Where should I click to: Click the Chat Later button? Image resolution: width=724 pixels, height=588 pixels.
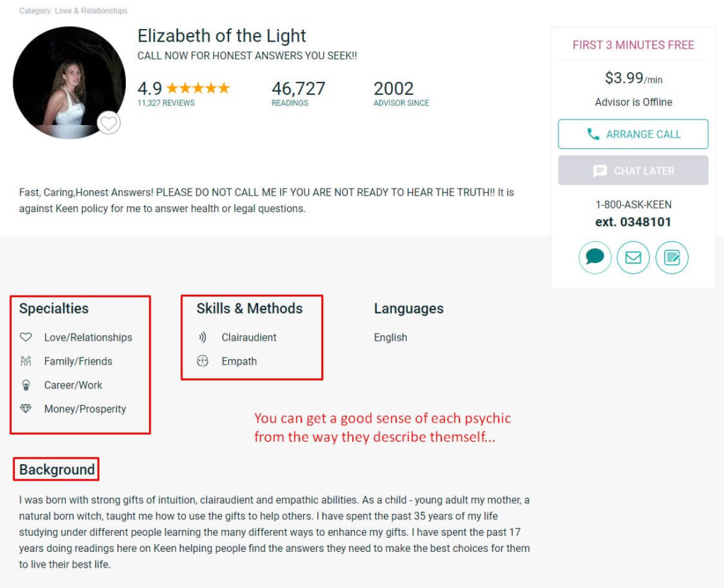(x=633, y=170)
